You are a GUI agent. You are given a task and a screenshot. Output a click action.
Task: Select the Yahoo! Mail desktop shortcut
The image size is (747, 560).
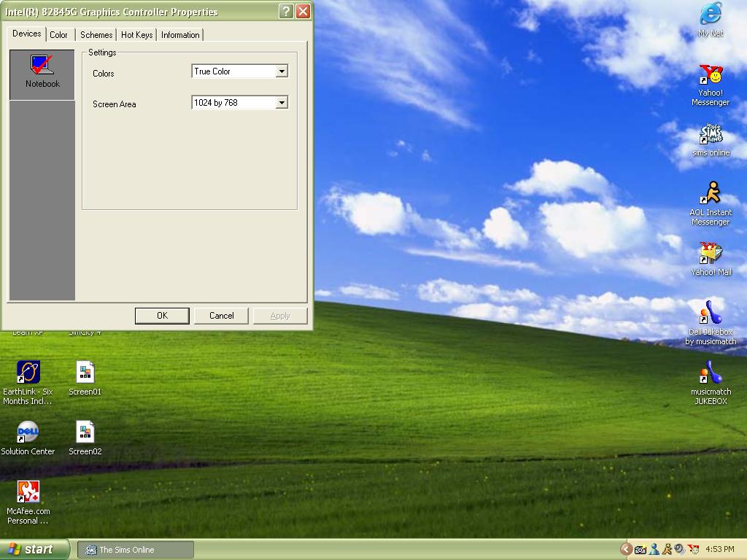(x=711, y=260)
